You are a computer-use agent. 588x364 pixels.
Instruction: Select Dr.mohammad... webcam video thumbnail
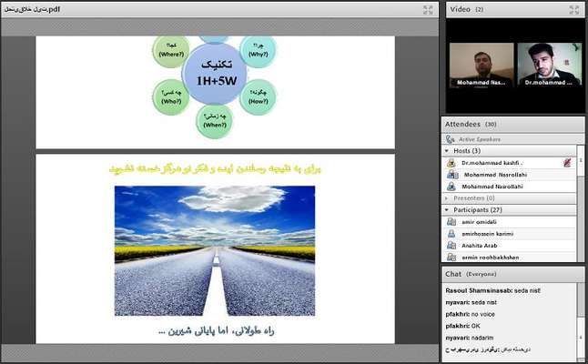tap(550, 65)
